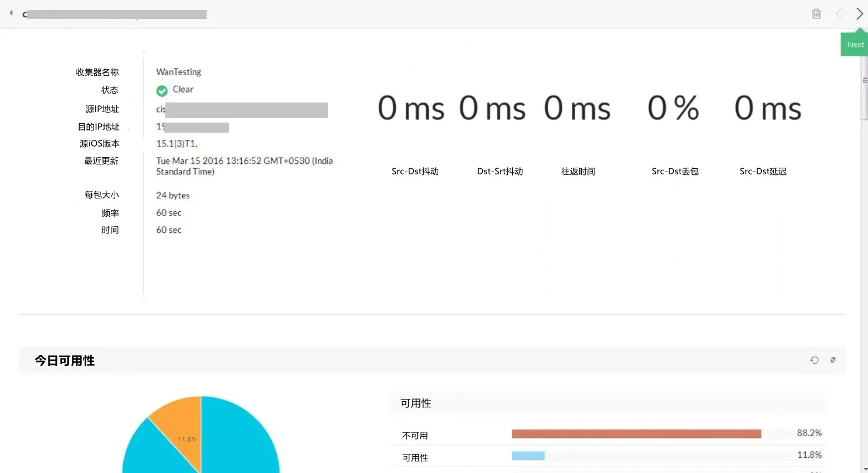
Task: Click the 不可用 row label
Action: (415, 436)
